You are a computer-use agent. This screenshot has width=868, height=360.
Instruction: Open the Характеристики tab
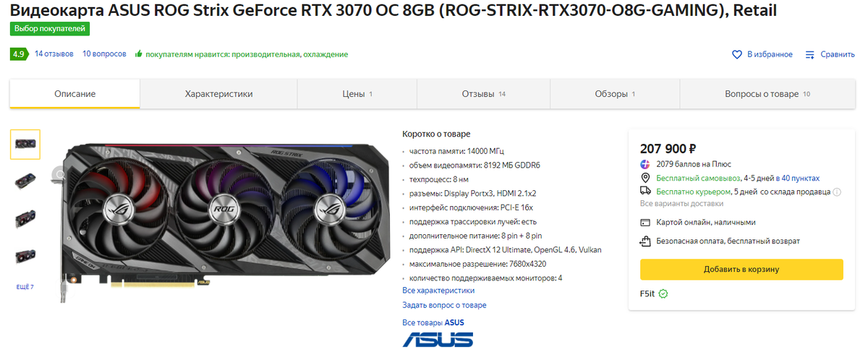[218, 94]
